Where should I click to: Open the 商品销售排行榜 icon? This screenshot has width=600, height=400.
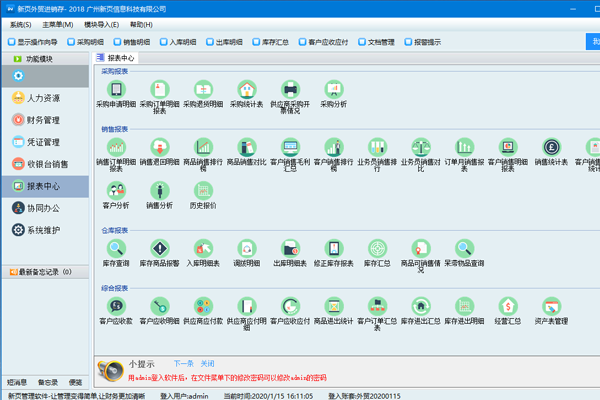(x=203, y=147)
